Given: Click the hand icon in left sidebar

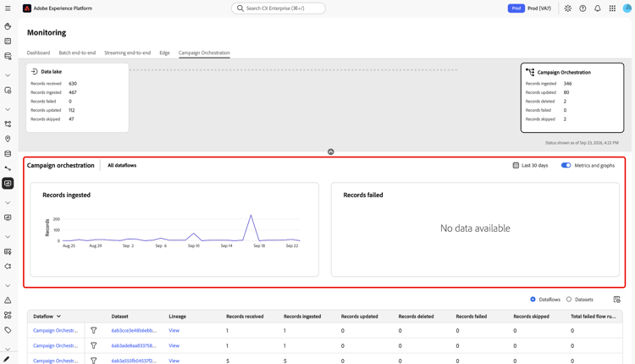Looking at the screenshot, I should pyautogui.click(x=8, y=26).
